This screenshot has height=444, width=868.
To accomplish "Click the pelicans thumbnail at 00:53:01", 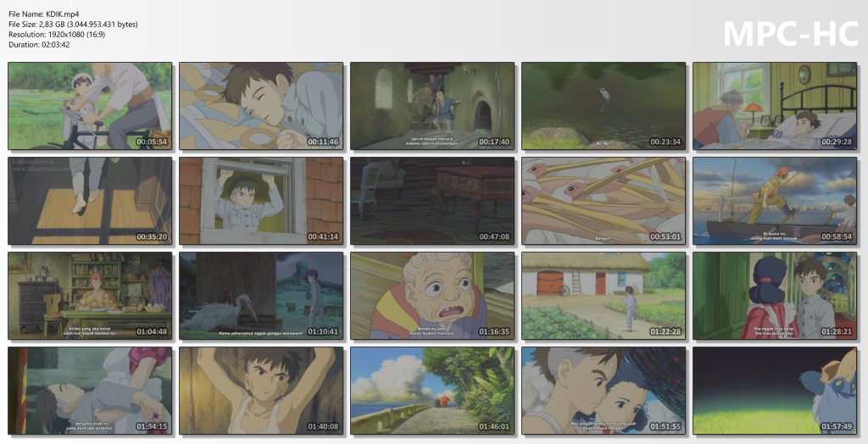I will tap(603, 201).
